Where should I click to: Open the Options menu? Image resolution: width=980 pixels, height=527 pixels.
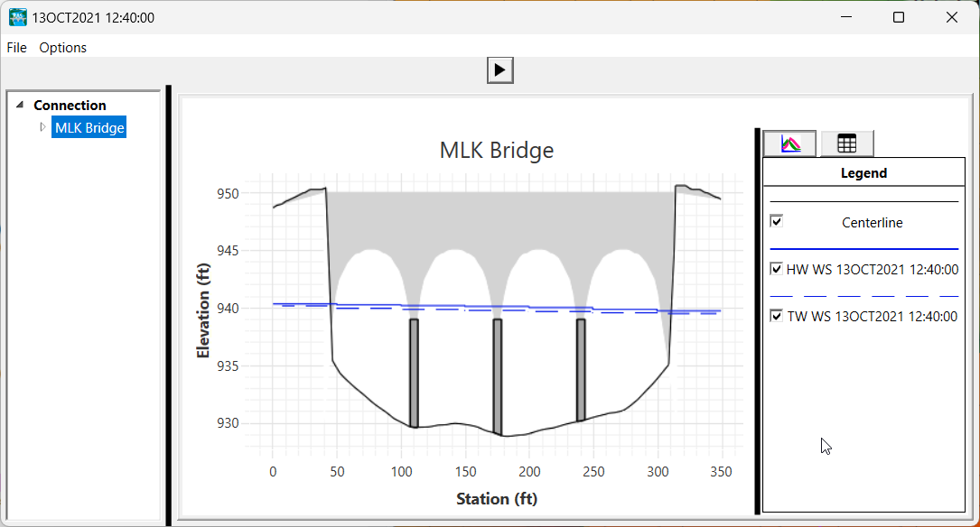(x=62, y=48)
